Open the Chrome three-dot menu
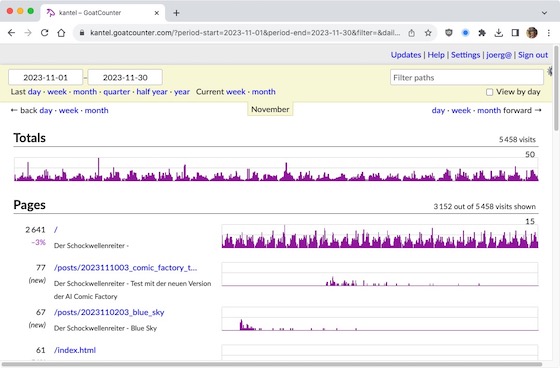The width and height of the screenshot is (560, 368). [549, 33]
